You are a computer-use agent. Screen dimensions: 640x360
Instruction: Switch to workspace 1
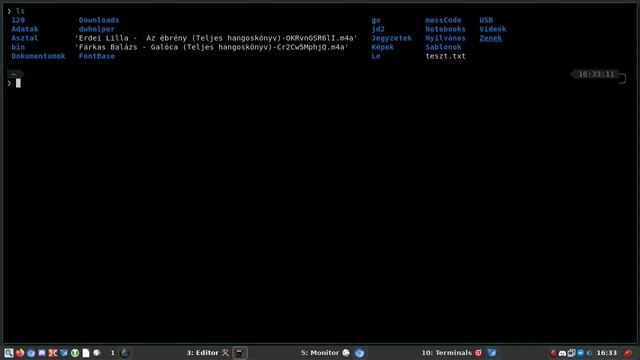point(113,353)
